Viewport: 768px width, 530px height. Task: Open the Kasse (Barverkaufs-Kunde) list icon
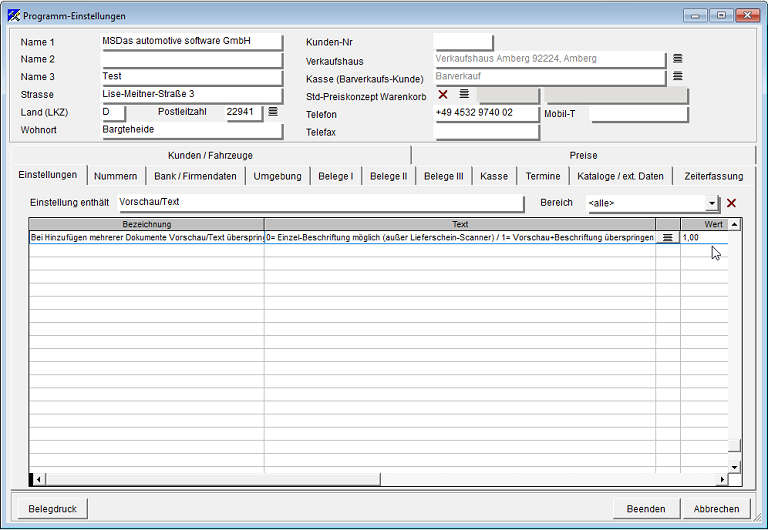677,76
